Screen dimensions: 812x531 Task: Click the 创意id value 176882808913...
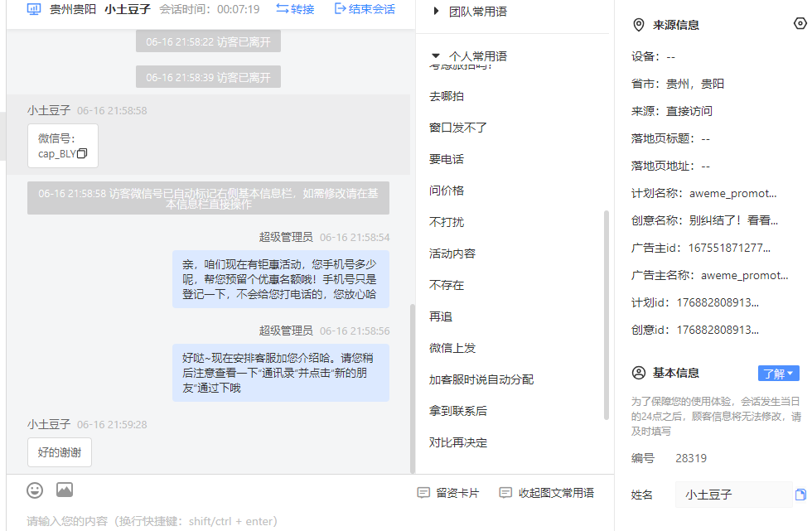click(718, 331)
